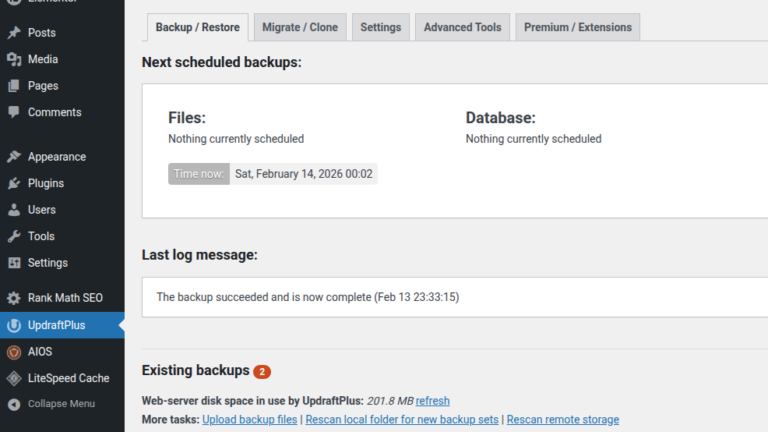The image size is (768, 432).
Task: Click the Rank Math SEO icon
Action: tap(14, 298)
